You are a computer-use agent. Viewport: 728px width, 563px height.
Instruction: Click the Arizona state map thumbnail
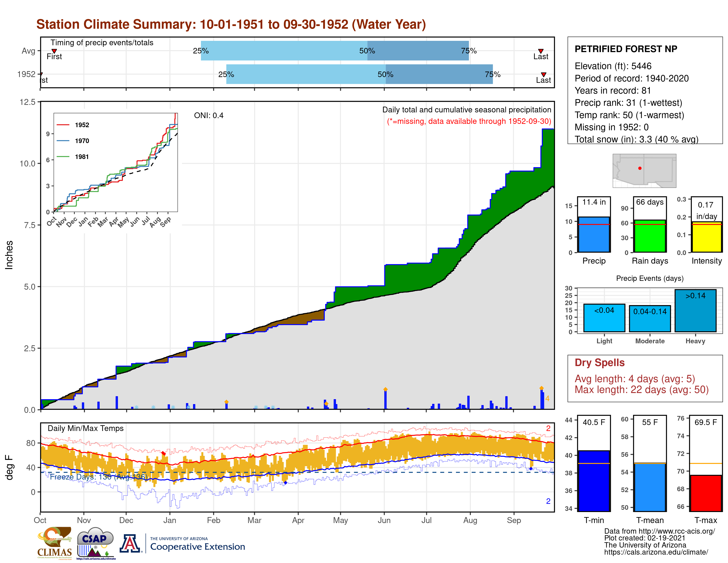coord(644,170)
